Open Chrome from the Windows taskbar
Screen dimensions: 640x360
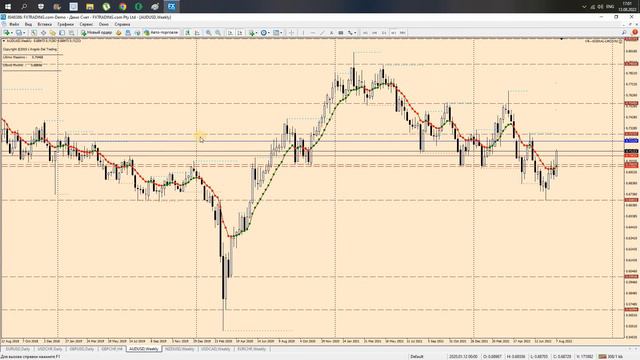click(122, 7)
